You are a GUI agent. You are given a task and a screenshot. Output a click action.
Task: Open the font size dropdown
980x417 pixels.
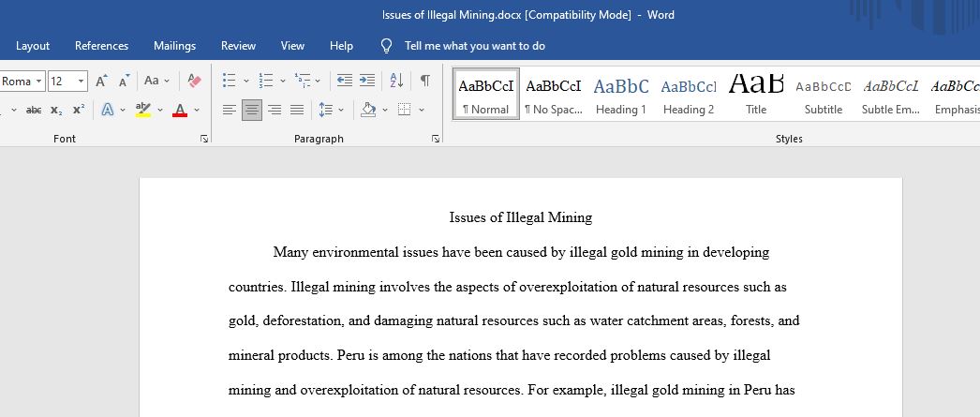82,82
